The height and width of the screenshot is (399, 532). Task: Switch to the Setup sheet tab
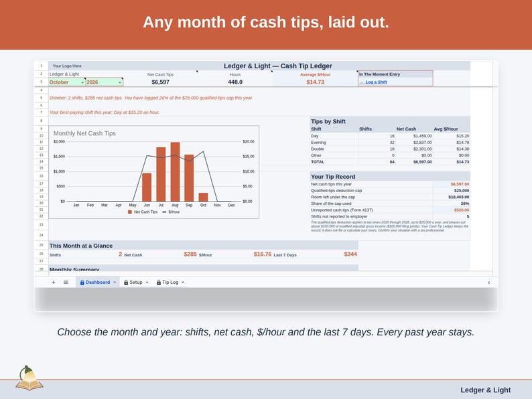click(x=136, y=282)
